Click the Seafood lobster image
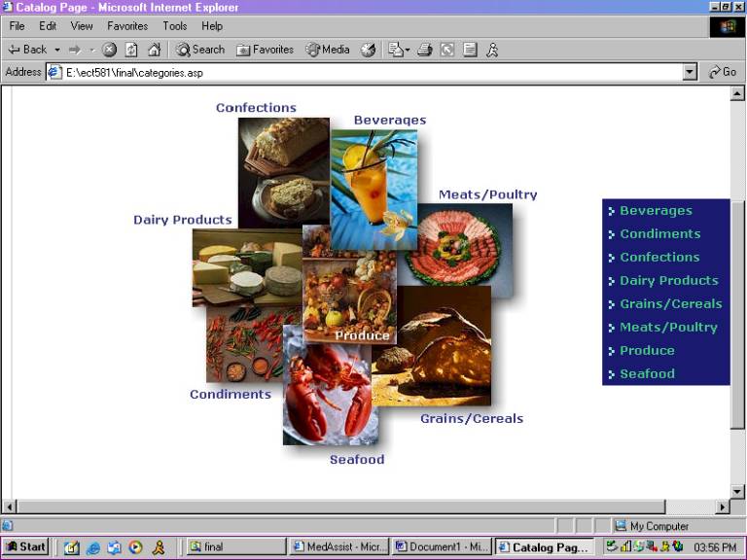 (329, 393)
